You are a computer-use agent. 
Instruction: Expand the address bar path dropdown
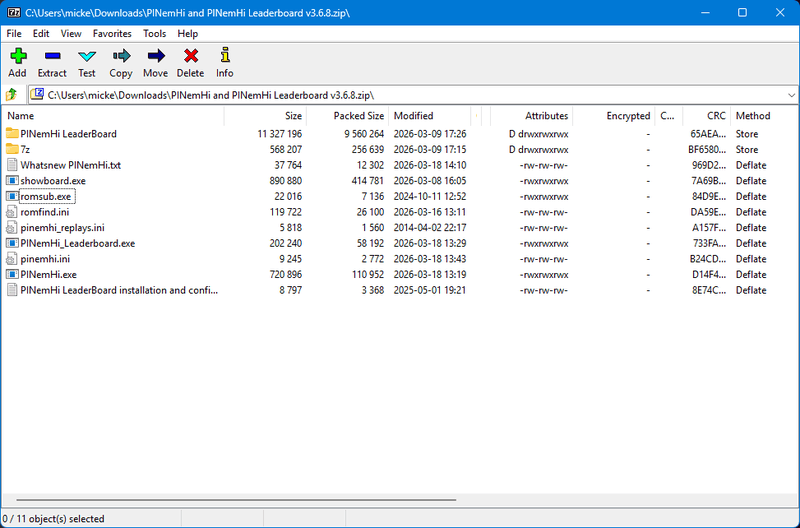coord(791,95)
